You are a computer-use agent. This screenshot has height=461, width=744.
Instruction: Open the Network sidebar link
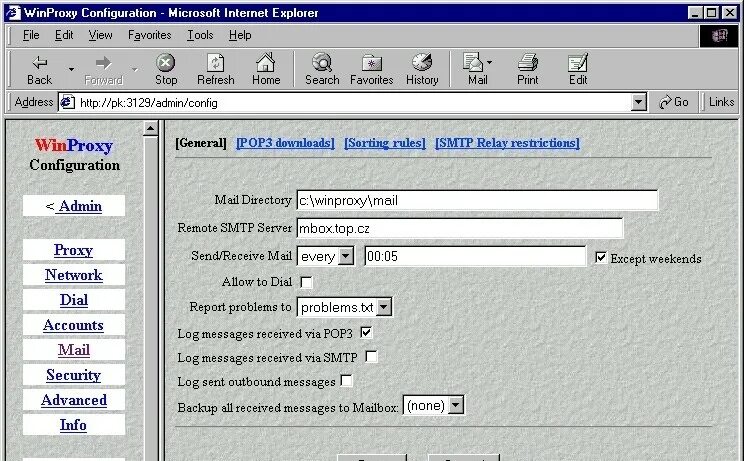74,275
